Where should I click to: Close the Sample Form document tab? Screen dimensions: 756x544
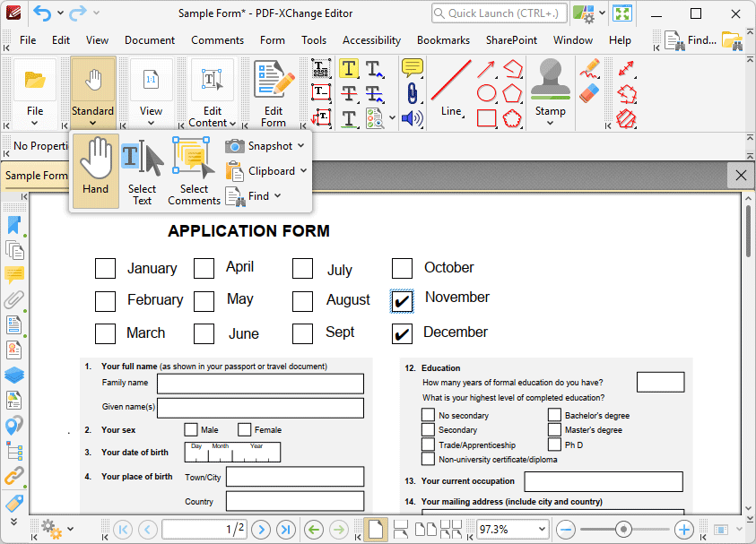[x=741, y=176]
